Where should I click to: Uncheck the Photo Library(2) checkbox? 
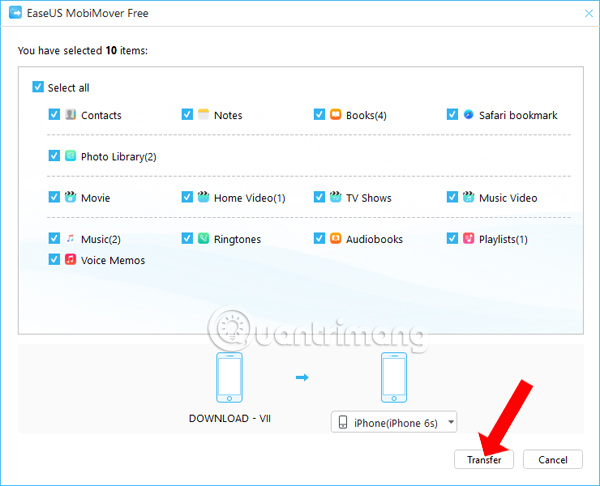[x=54, y=156]
